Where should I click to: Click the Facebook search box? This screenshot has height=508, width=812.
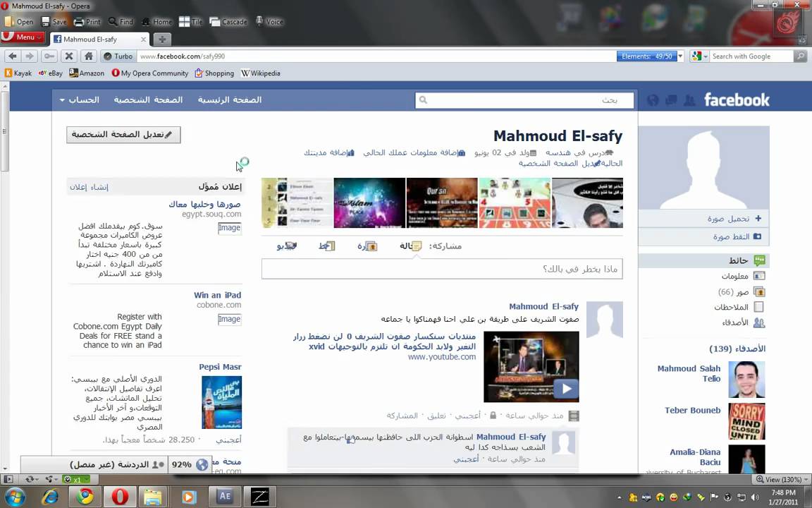click(524, 100)
